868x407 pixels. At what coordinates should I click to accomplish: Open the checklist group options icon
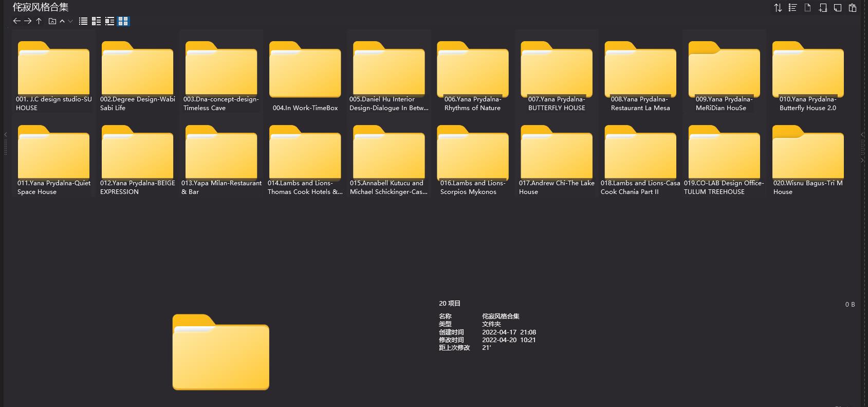[x=792, y=8]
